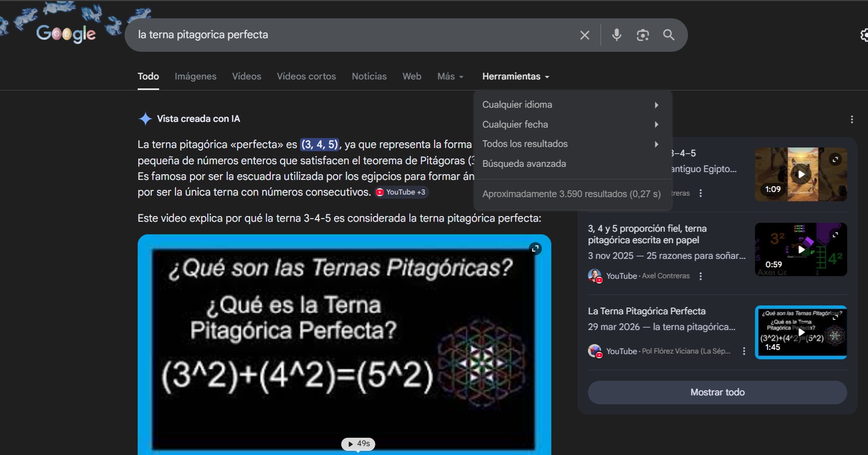868x455 pixels.
Task: Go to the Google logo homepage
Action: (x=66, y=34)
